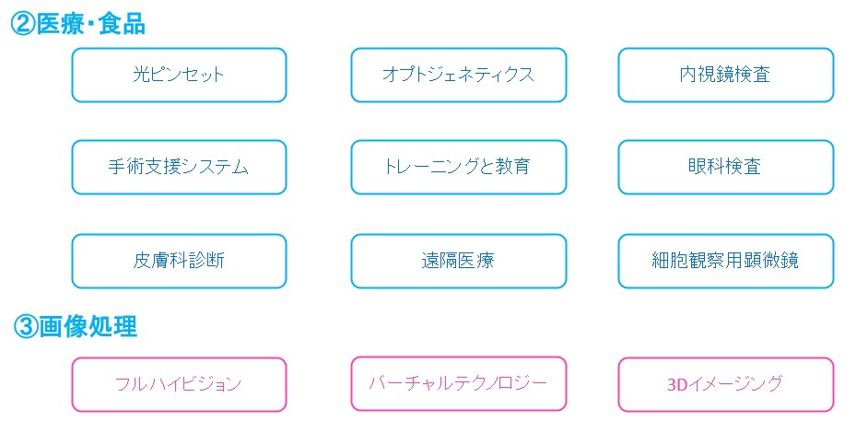The width and height of the screenshot is (868, 433).
Task: Click the 3Dイメージング button
Action: click(725, 384)
